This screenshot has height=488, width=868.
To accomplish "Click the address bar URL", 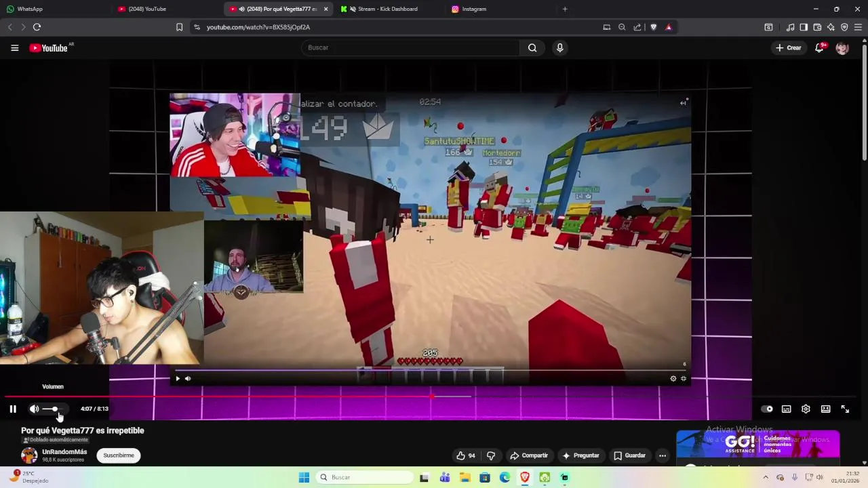I will (x=258, y=27).
